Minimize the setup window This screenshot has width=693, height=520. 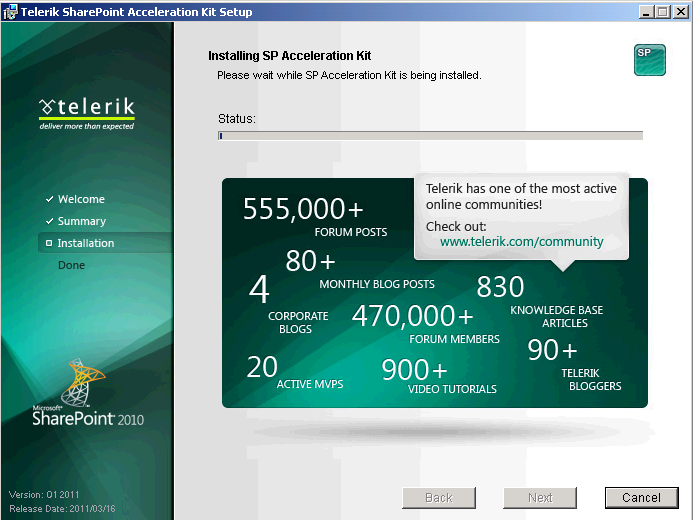(x=646, y=12)
